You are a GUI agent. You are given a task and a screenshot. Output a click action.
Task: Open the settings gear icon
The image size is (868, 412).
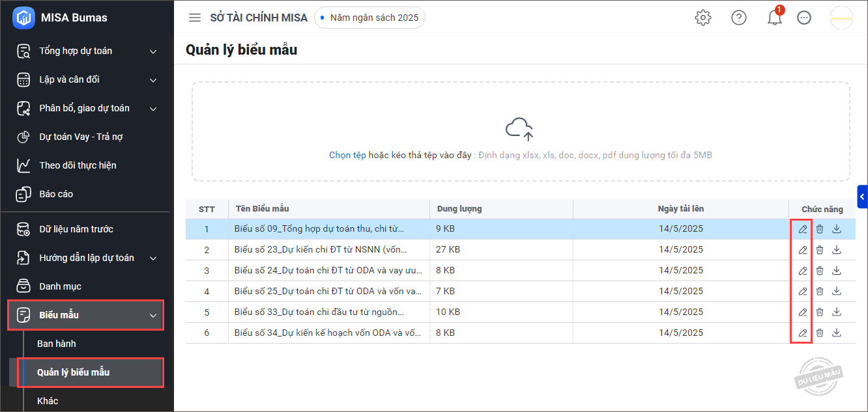pyautogui.click(x=703, y=18)
